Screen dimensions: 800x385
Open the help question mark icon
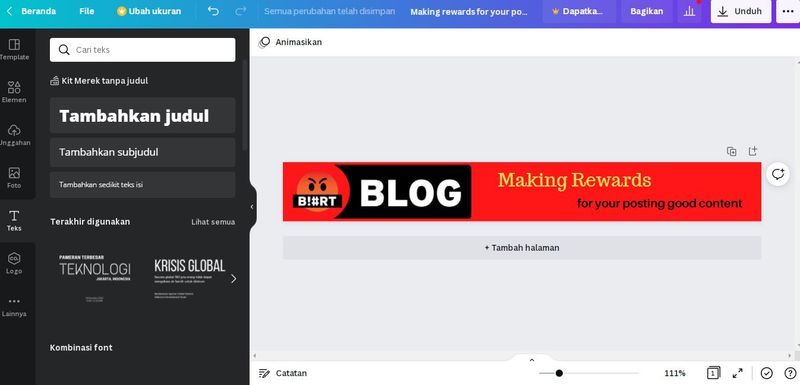pyautogui.click(x=790, y=373)
